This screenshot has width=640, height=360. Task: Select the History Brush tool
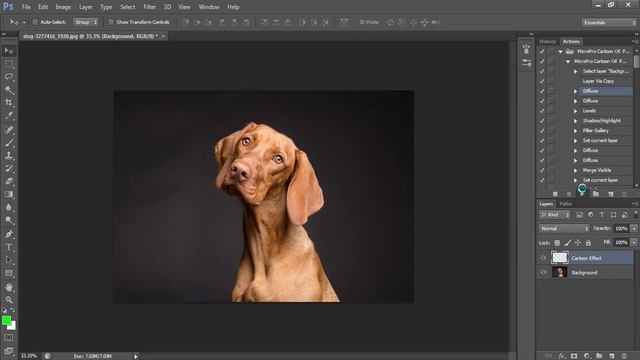(9, 169)
